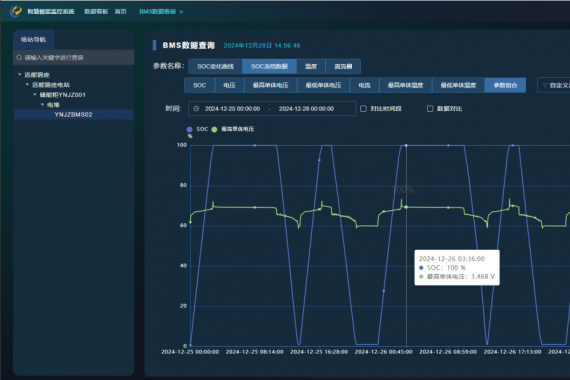The image size is (570, 380).
Task: Select the 参数组合 sub-parameter tab
Action: [x=505, y=85]
